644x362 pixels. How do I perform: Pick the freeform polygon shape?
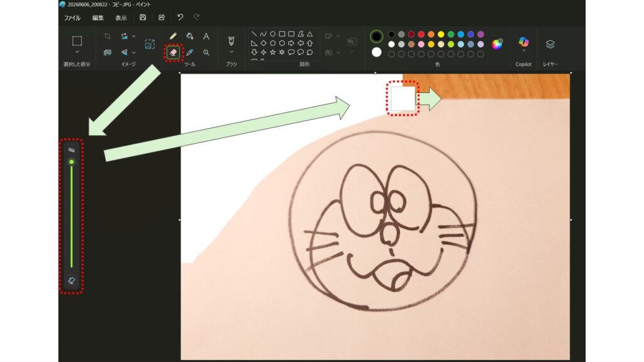tap(301, 34)
